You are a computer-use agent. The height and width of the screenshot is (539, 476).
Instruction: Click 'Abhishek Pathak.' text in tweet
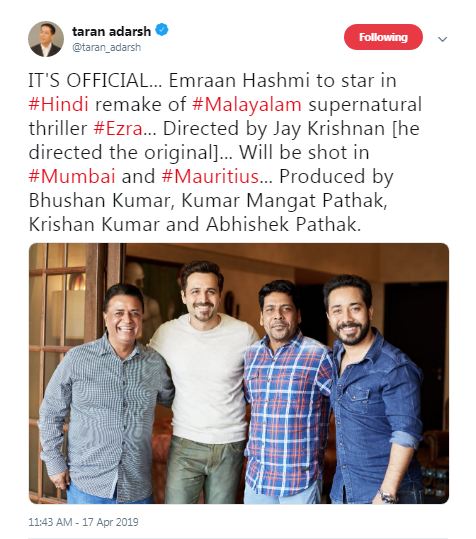click(284, 224)
